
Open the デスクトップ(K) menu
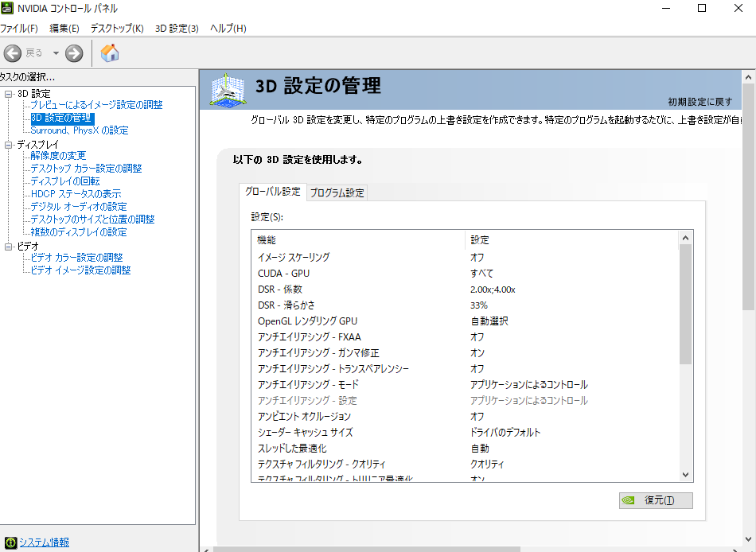pyautogui.click(x=117, y=29)
